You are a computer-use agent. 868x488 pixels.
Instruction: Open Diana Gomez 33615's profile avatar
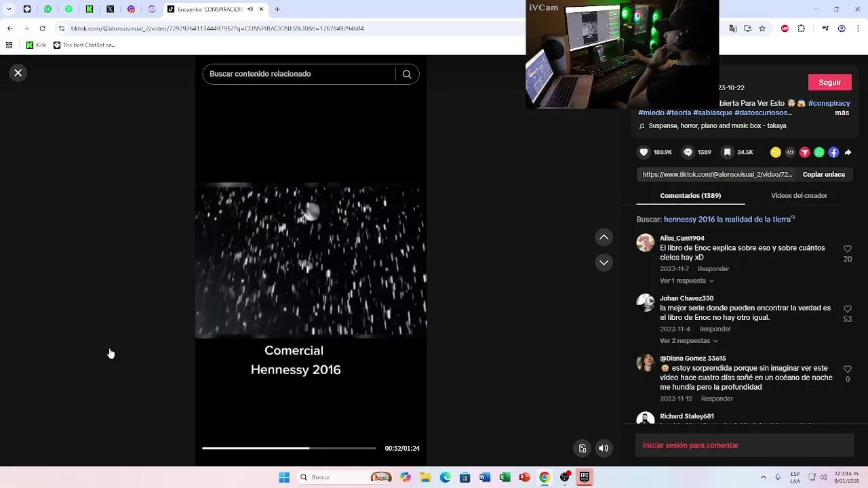pos(646,363)
